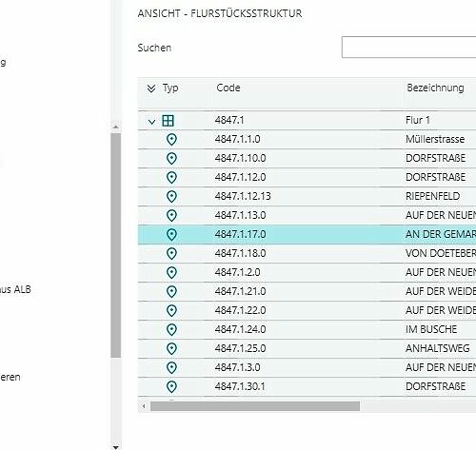This screenshot has height=450, width=476.
Task: Sort by the Code column header
Action: 228,88
